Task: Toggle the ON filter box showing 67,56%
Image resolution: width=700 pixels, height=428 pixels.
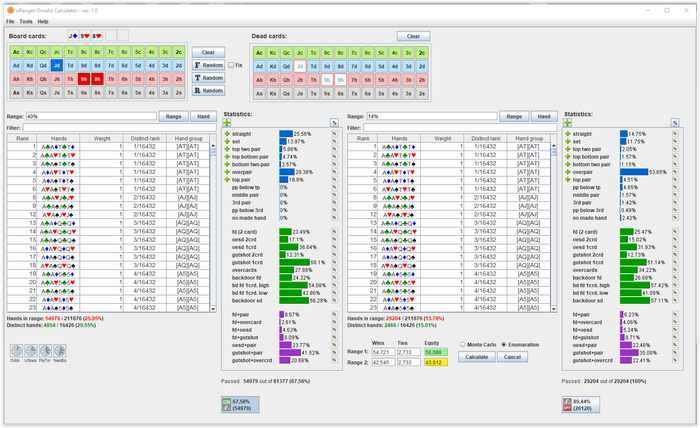Action: (239, 403)
